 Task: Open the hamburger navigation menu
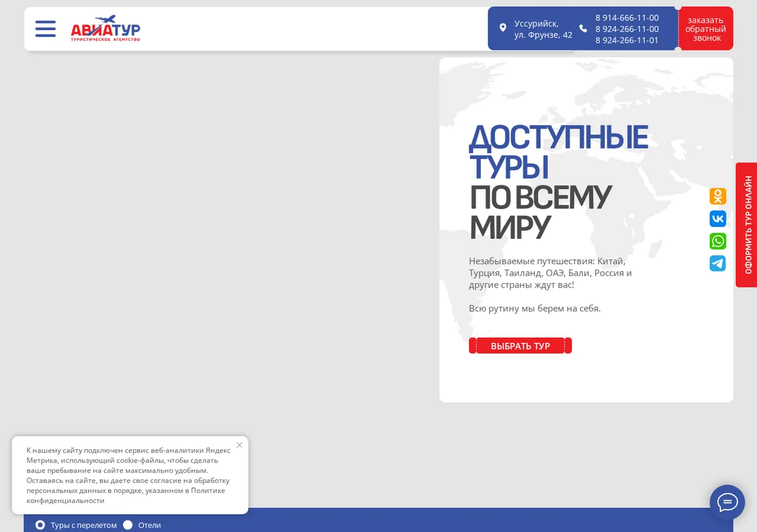point(45,29)
